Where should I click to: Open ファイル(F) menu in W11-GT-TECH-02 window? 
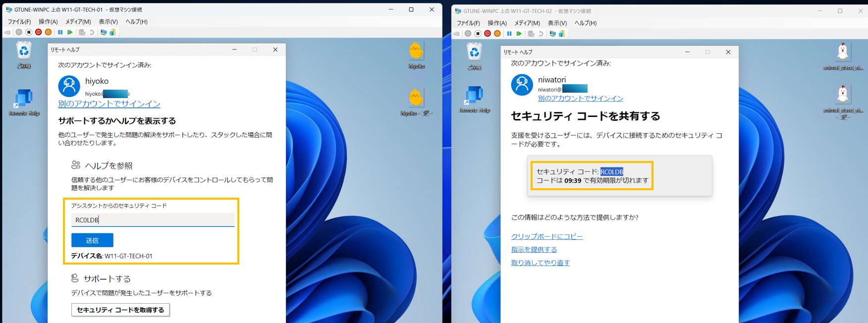(x=468, y=23)
